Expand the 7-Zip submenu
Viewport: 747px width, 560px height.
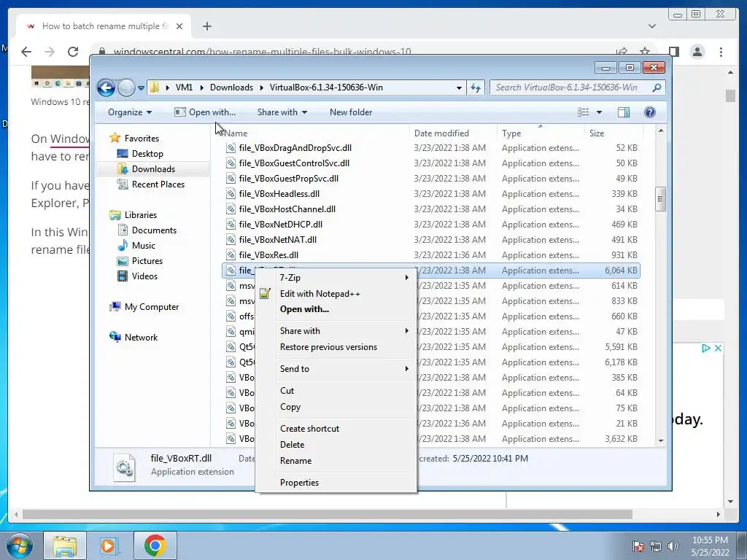(x=336, y=278)
